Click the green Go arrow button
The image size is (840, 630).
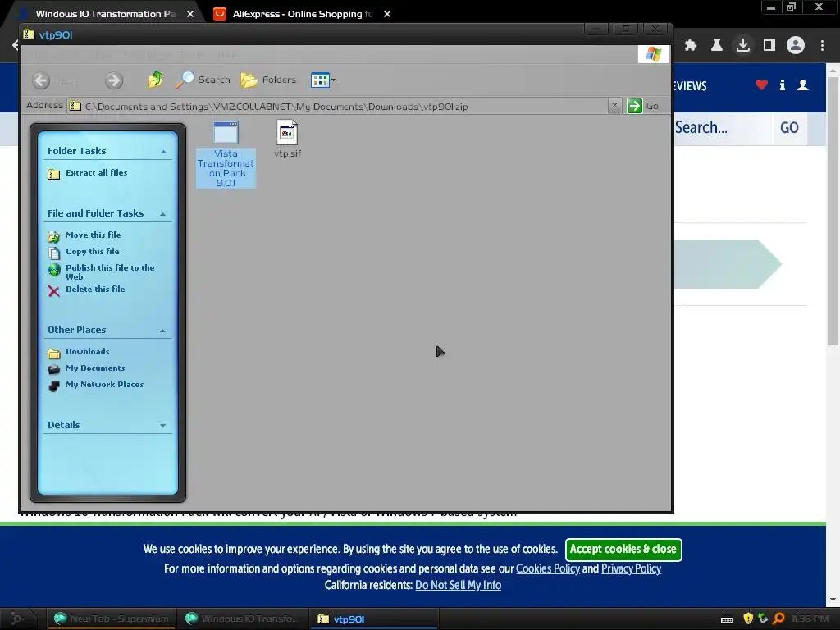(635, 106)
